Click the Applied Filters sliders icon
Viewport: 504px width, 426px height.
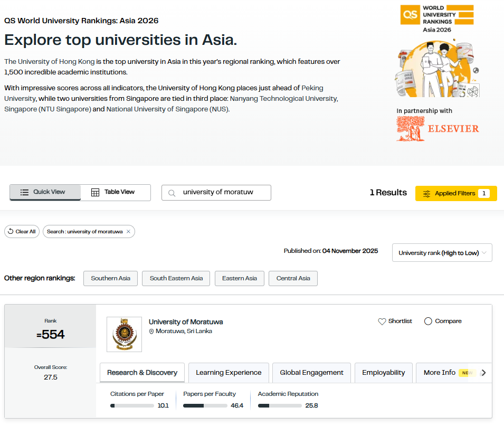point(426,194)
